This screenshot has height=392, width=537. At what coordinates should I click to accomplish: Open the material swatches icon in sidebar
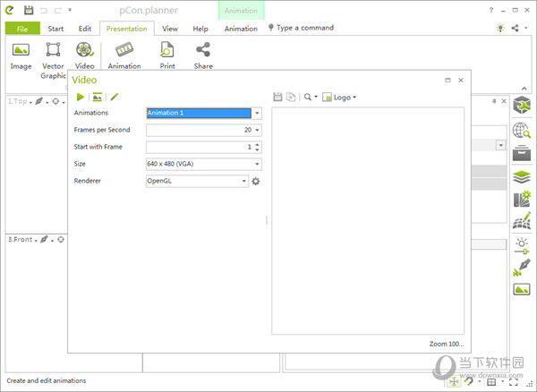pos(522,199)
